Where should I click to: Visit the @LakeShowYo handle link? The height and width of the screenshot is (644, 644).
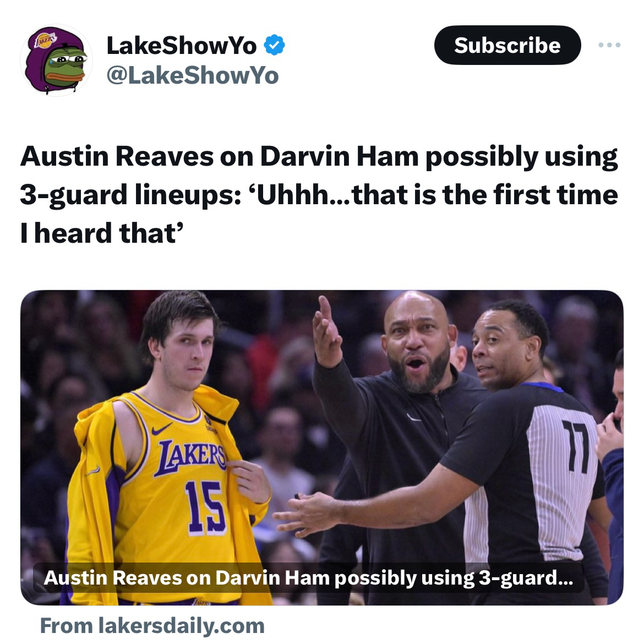click(192, 75)
